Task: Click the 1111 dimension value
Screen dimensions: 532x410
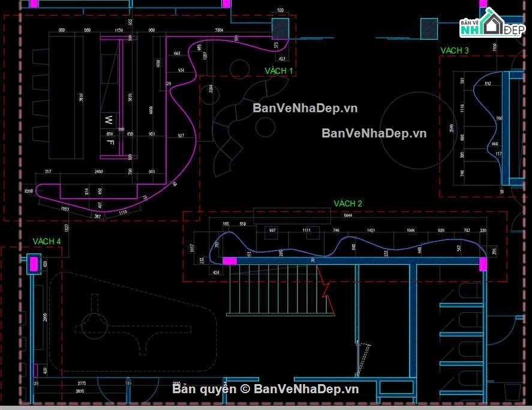Action: point(306,231)
